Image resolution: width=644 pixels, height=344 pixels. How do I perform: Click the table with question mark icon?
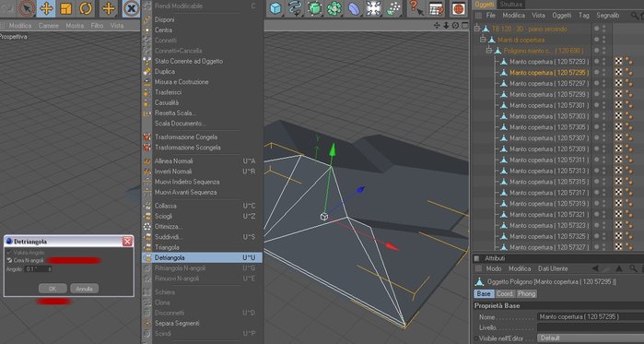[x=436, y=8]
